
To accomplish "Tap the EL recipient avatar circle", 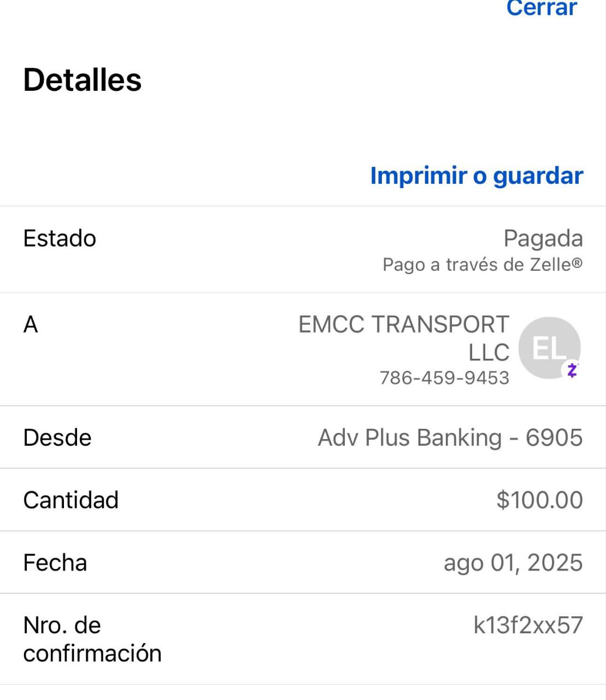I will (x=549, y=348).
